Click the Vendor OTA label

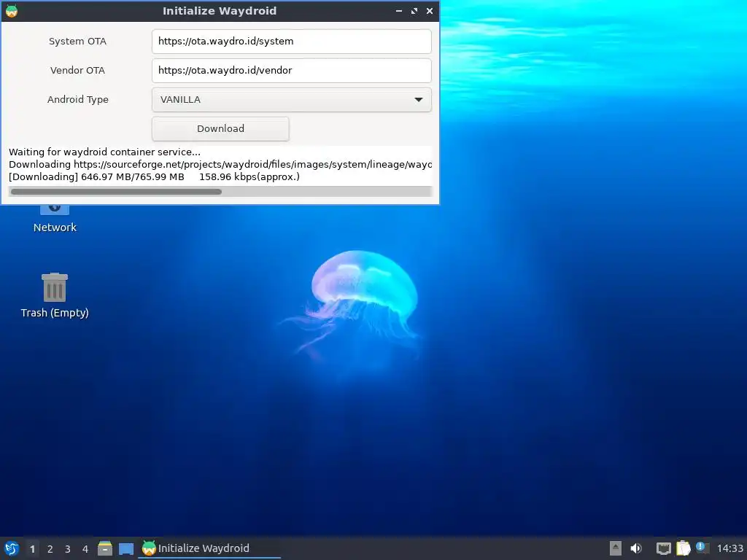coord(77,71)
